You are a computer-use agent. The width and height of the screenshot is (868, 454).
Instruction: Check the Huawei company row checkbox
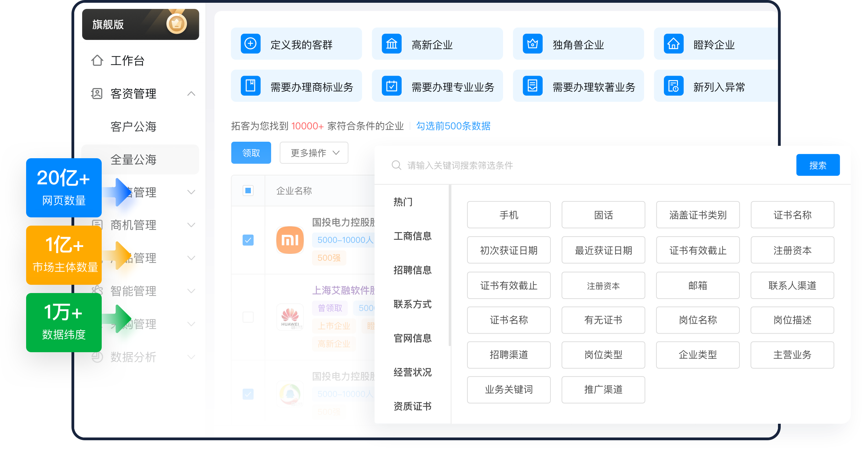click(248, 317)
